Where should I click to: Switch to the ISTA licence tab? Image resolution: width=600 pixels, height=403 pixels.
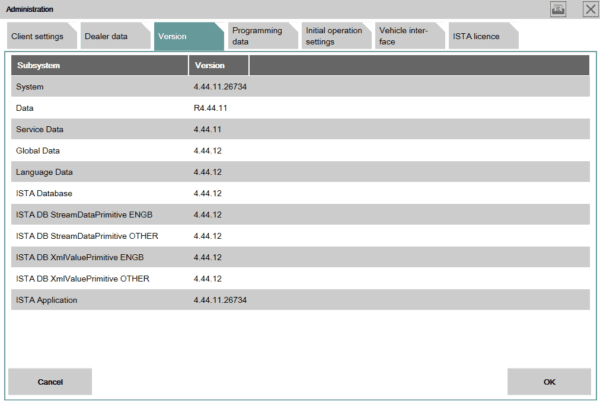click(483, 36)
